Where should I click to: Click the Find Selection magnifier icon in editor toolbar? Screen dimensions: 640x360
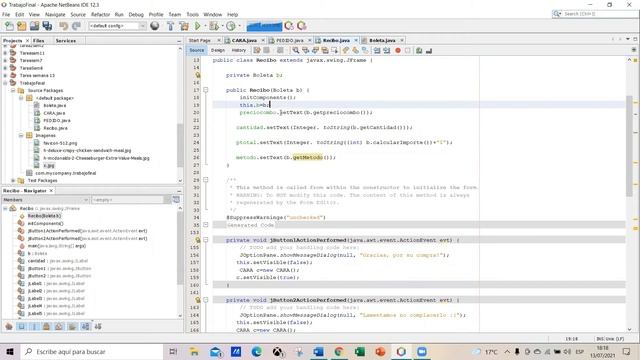[296, 51]
